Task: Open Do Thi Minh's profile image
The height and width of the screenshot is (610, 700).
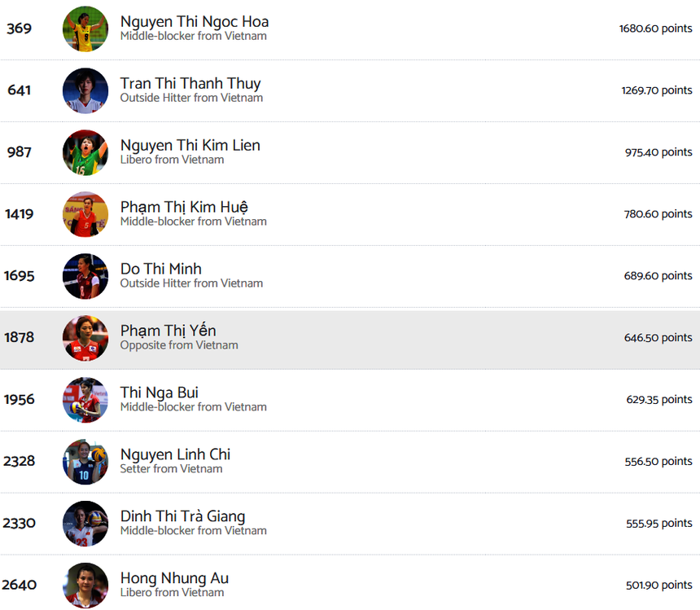Action: pyautogui.click(x=85, y=276)
